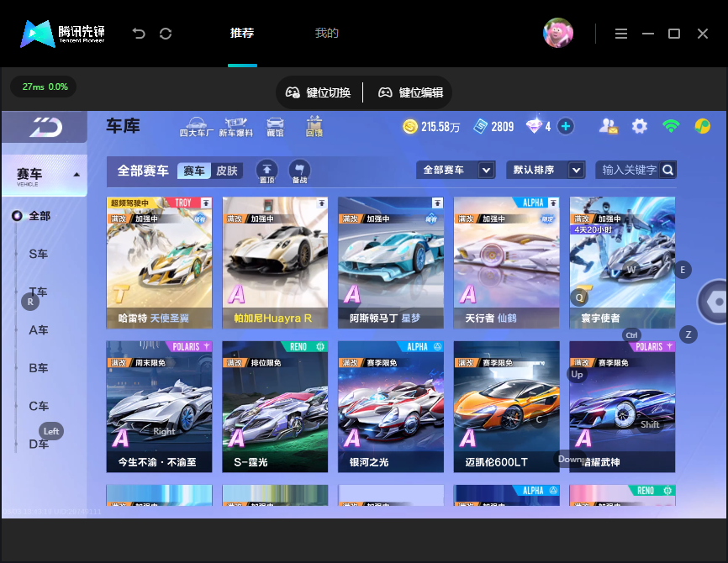Viewport: 728px width, 563px height.
Task: Click the 27ms latency indicator
Action: (45, 87)
